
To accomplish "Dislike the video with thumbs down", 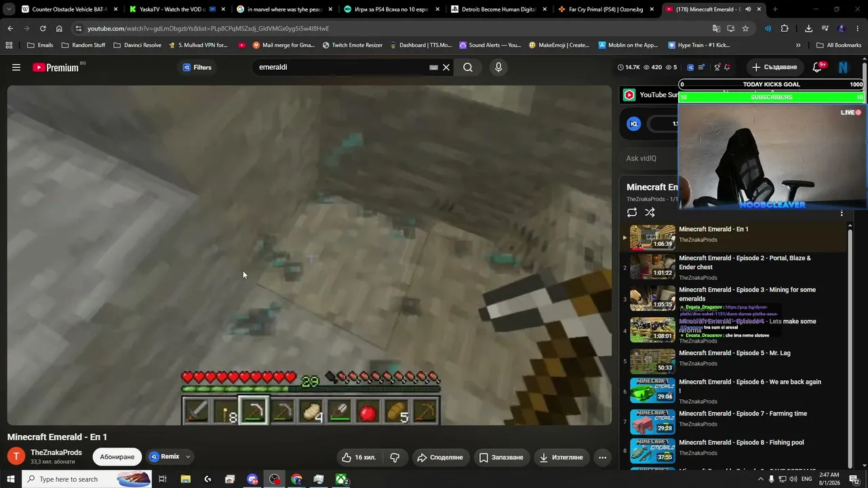I will tap(395, 457).
